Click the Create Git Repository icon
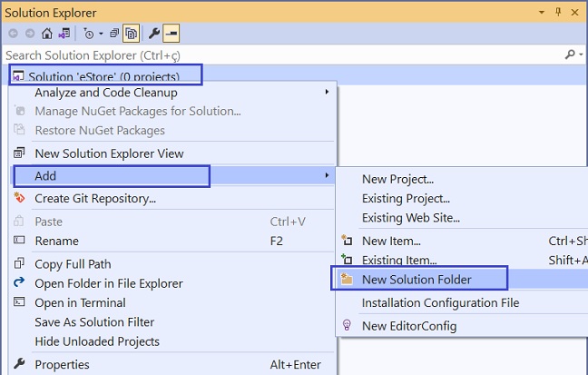Screen dimensions: 588x375 click(19, 198)
